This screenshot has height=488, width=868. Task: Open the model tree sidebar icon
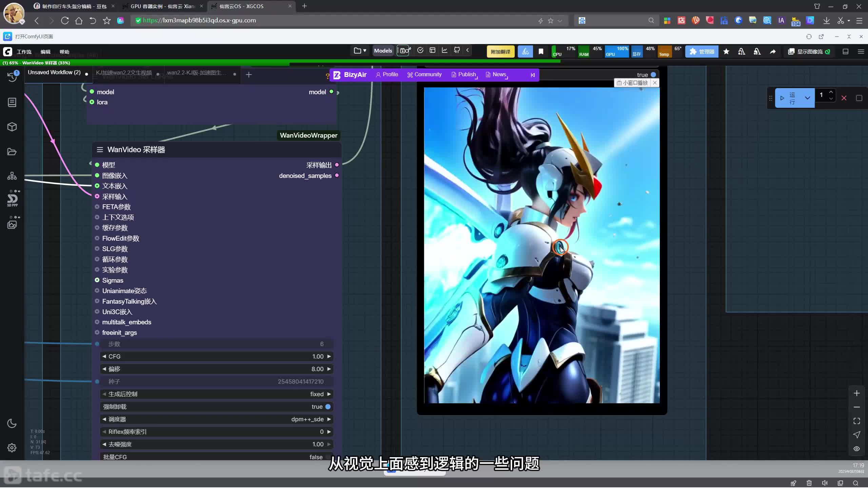click(x=12, y=176)
